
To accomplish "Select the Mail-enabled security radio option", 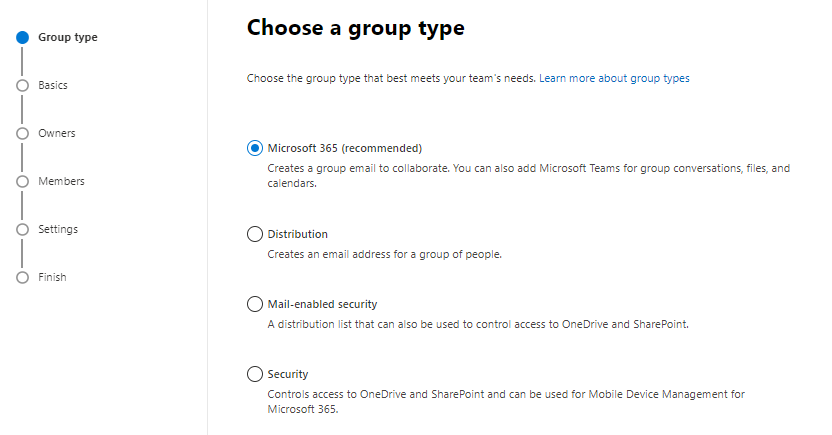I will point(254,304).
